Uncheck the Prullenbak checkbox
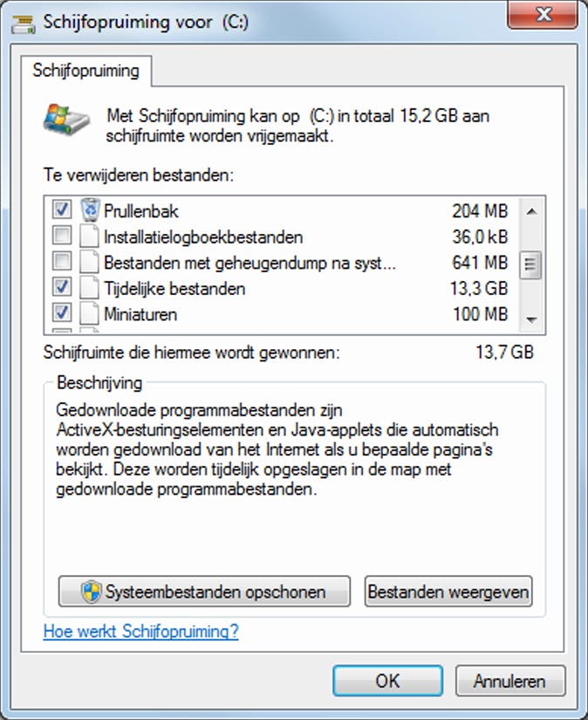This screenshot has height=720, width=588. (x=62, y=210)
